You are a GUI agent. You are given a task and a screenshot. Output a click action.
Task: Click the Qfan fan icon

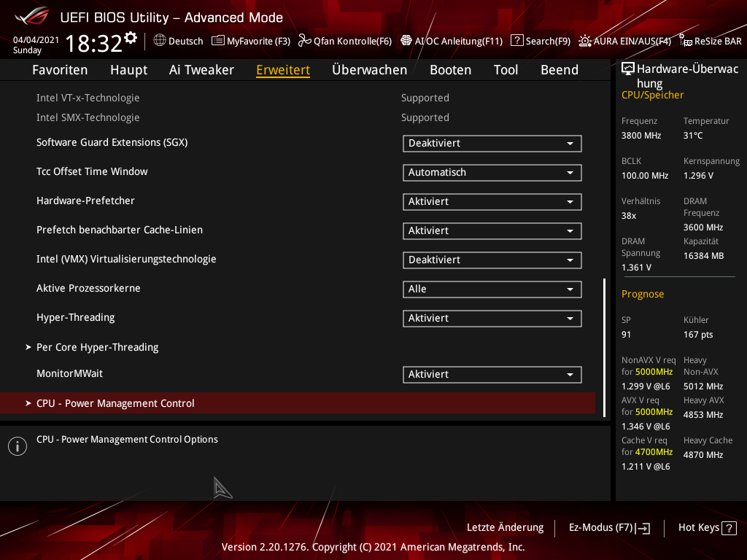coord(304,41)
